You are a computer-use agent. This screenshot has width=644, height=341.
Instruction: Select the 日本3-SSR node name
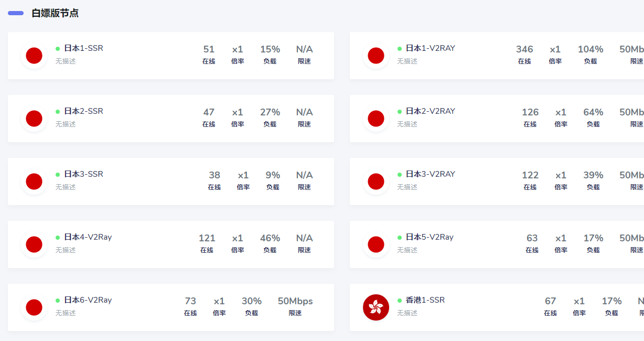pos(83,174)
